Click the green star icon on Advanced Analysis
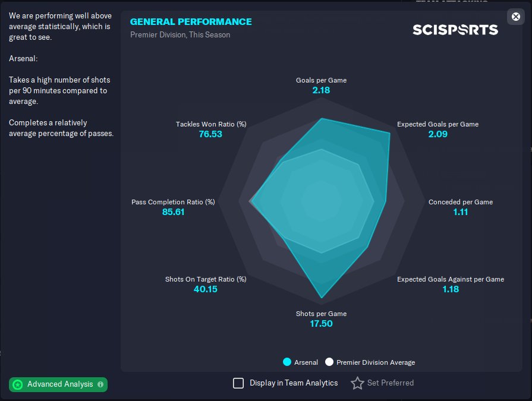 (x=18, y=384)
